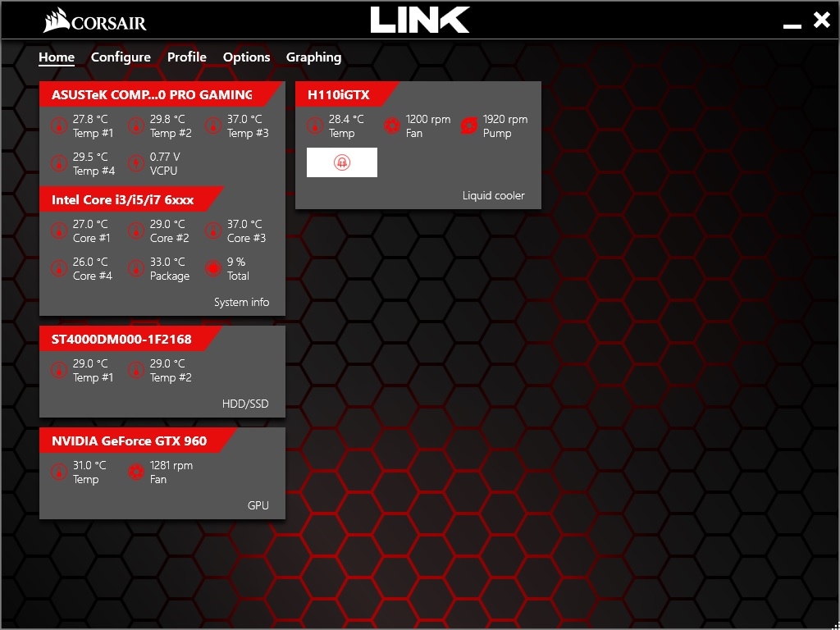Click the Liquid cooler label

tap(493, 195)
